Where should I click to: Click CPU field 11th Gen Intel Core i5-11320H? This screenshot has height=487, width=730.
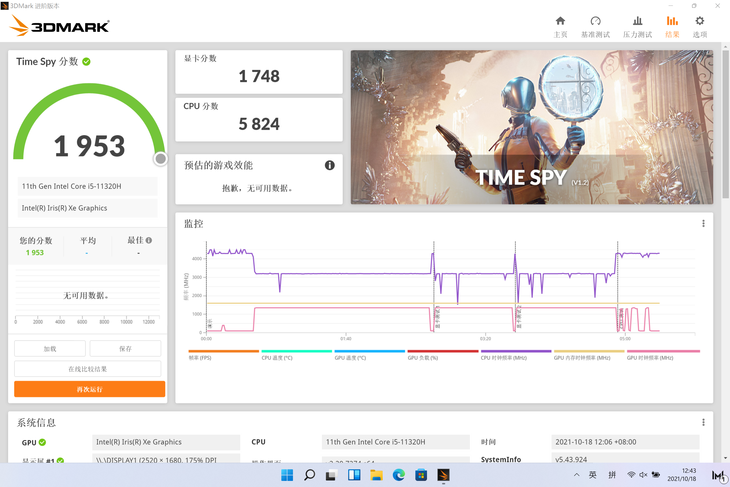(396, 442)
